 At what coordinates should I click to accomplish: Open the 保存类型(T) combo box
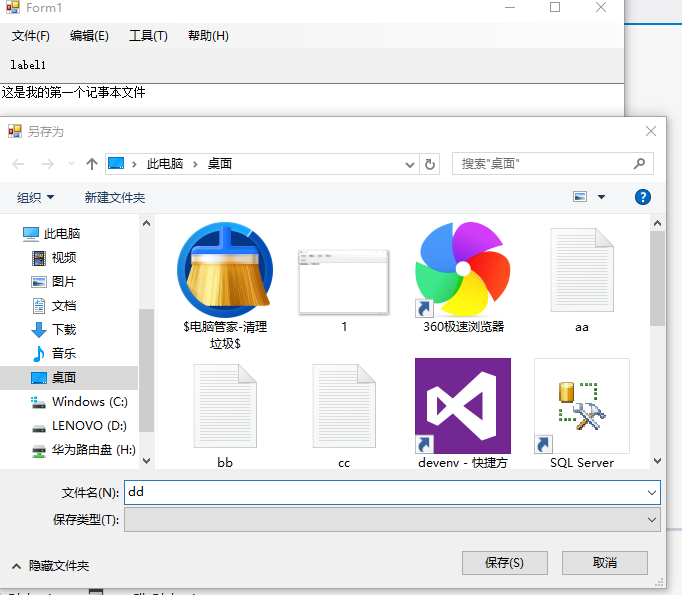click(392, 520)
